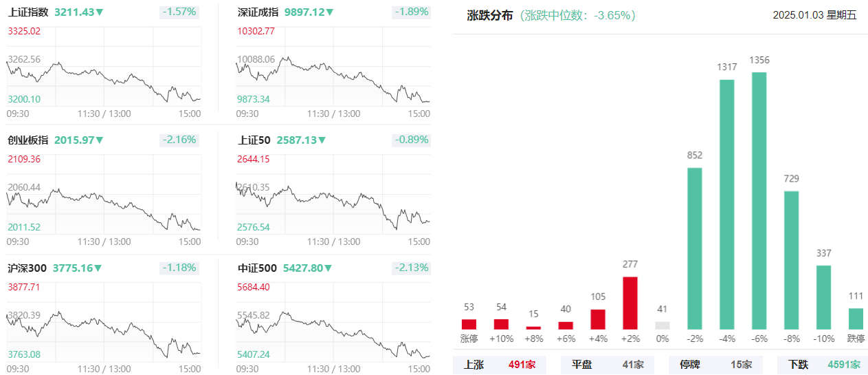The height and width of the screenshot is (375, 868).
Task: Click the tallest green bar labeled 1356
Action: coord(759,200)
